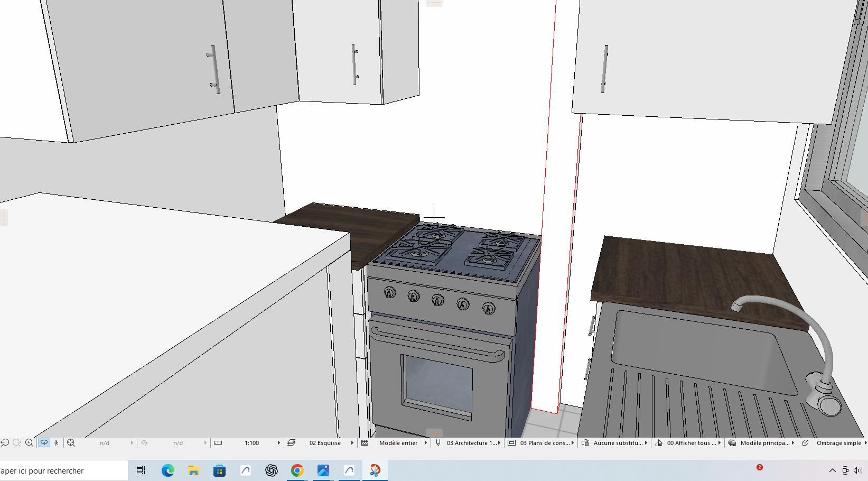Open the 1:100 scale dropdown

pos(251,443)
